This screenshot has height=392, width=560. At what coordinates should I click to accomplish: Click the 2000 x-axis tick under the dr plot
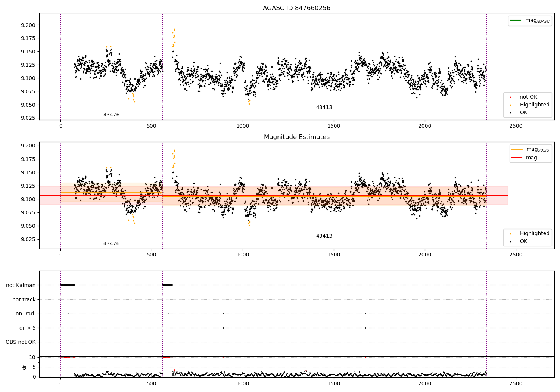pyautogui.click(x=425, y=383)
